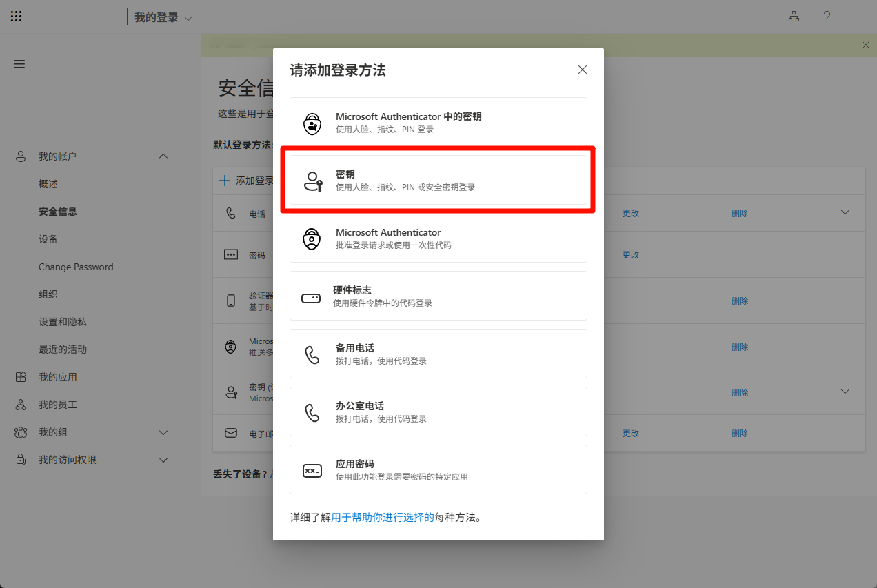Click the 我的访问权限 lock icon
This screenshot has width=877, height=588.
point(21,460)
